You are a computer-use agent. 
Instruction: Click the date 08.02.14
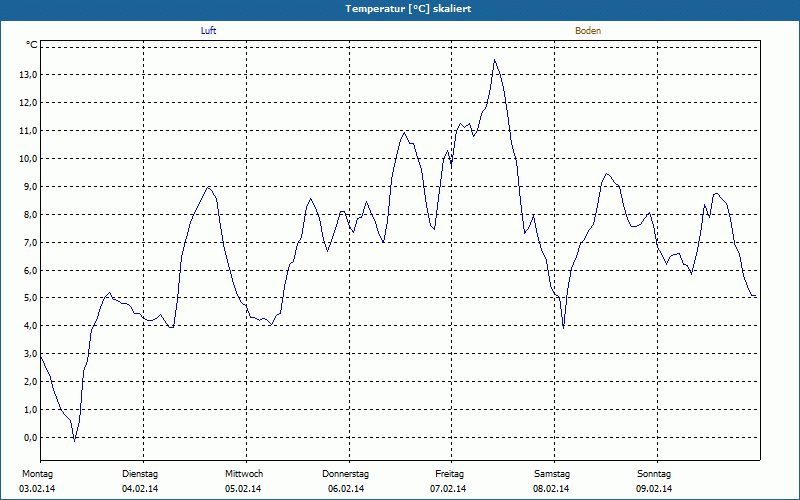551,489
